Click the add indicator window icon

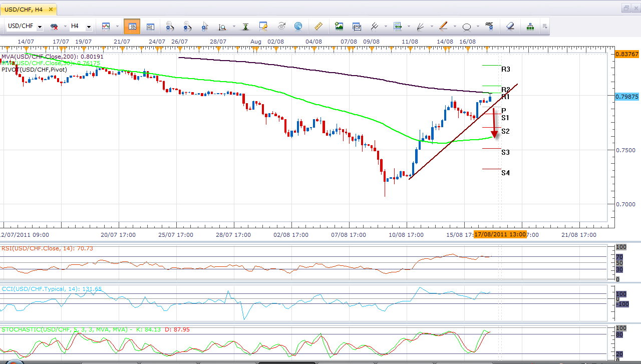(357, 26)
